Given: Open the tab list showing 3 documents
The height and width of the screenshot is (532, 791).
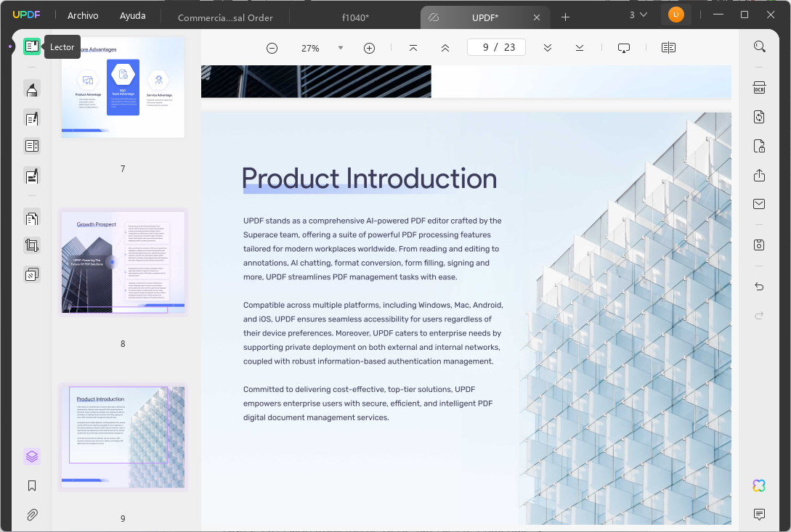Looking at the screenshot, I should [x=636, y=15].
